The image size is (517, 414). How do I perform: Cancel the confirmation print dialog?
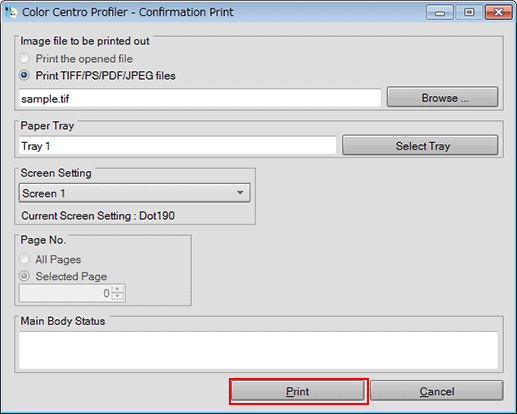[437, 391]
